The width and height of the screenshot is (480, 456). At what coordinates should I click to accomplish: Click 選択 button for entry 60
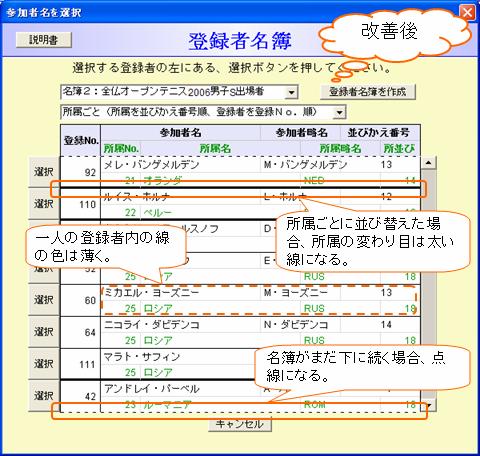pos(44,300)
